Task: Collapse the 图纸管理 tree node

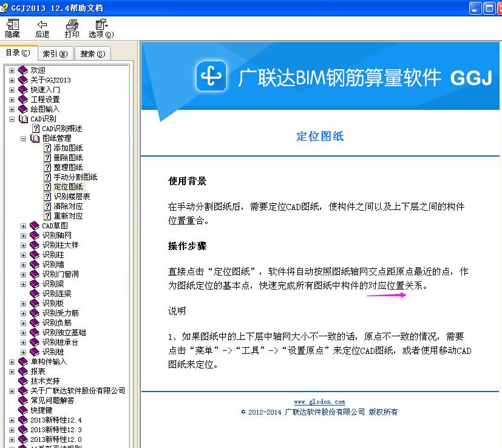Action: [x=24, y=138]
